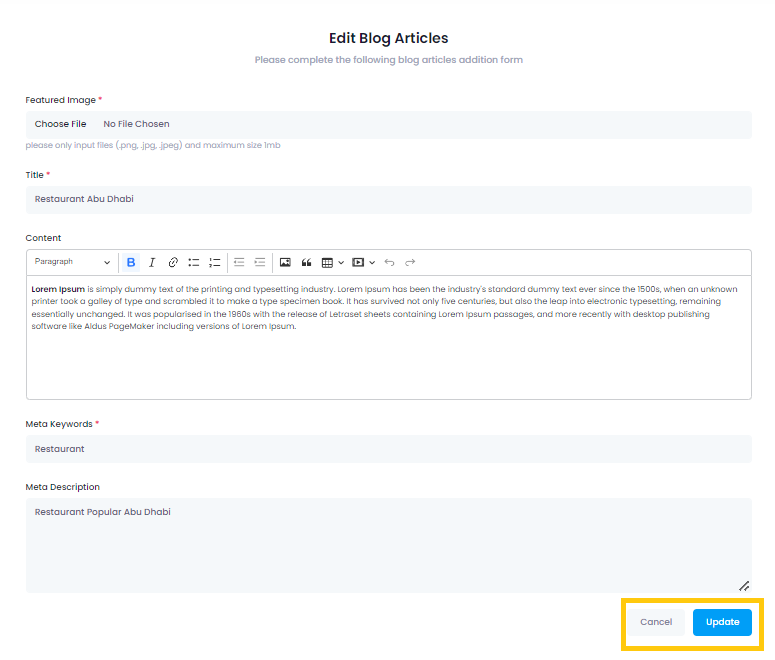The image size is (775, 660).
Task: Insert an image into content
Action: (x=285, y=262)
